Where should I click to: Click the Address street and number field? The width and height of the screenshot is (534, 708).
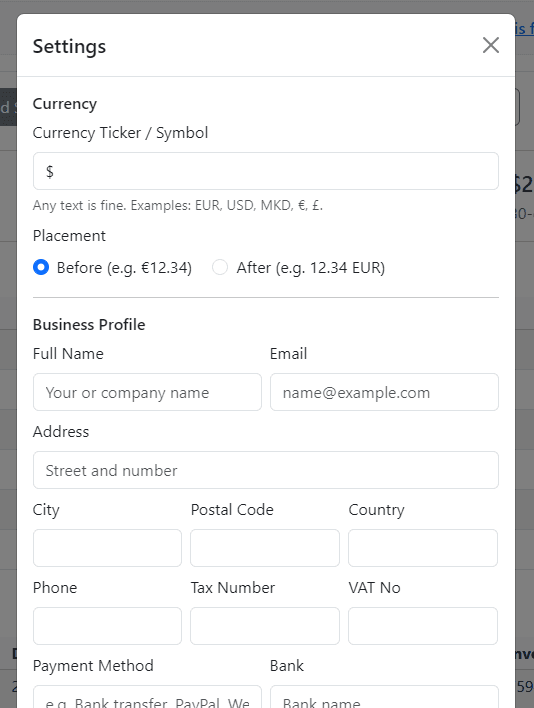(266, 470)
